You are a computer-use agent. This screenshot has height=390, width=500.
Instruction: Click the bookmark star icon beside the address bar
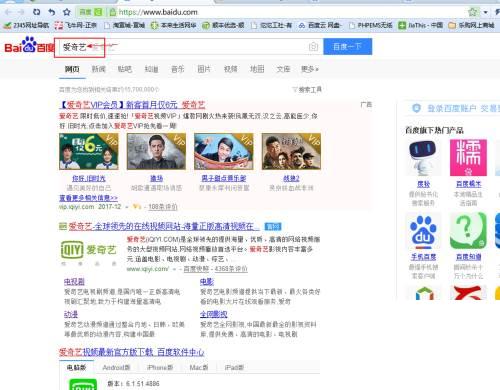pos(67,12)
